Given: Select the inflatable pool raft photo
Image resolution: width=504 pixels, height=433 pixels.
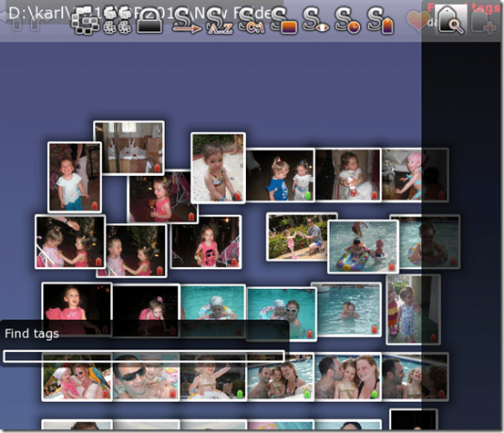Looking at the screenshot, I should tap(364, 247).
